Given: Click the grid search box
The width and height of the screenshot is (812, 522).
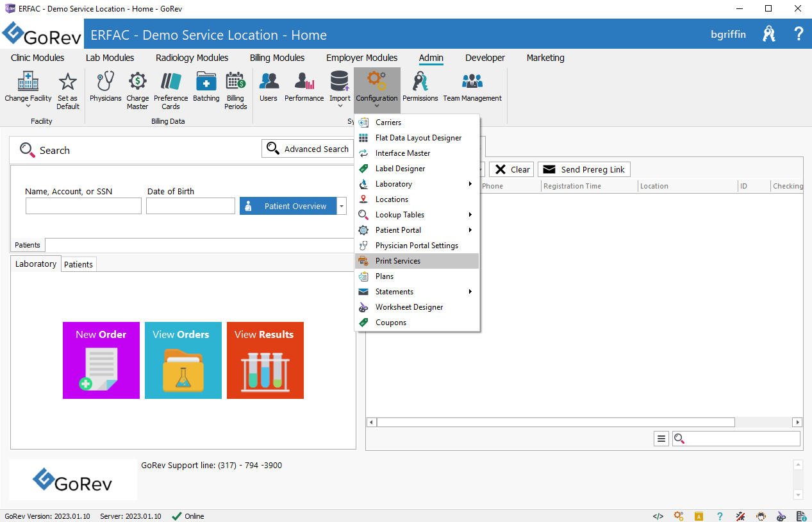Looking at the screenshot, I should [736, 439].
